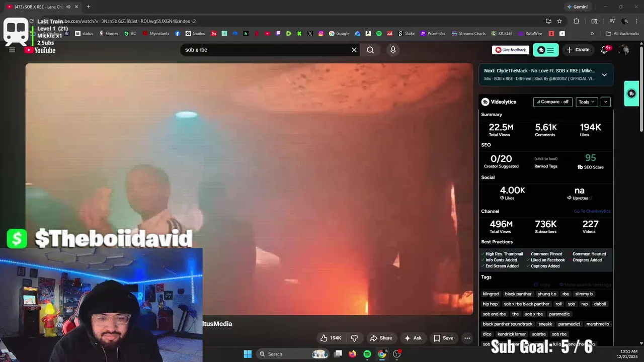
Task: Expand the Next up playlist chevron
Action: [604, 75]
